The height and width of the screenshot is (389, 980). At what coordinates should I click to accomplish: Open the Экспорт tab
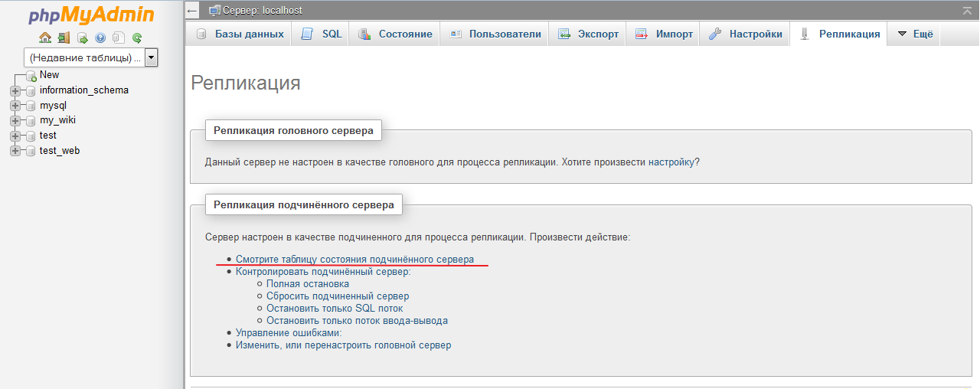click(x=587, y=34)
